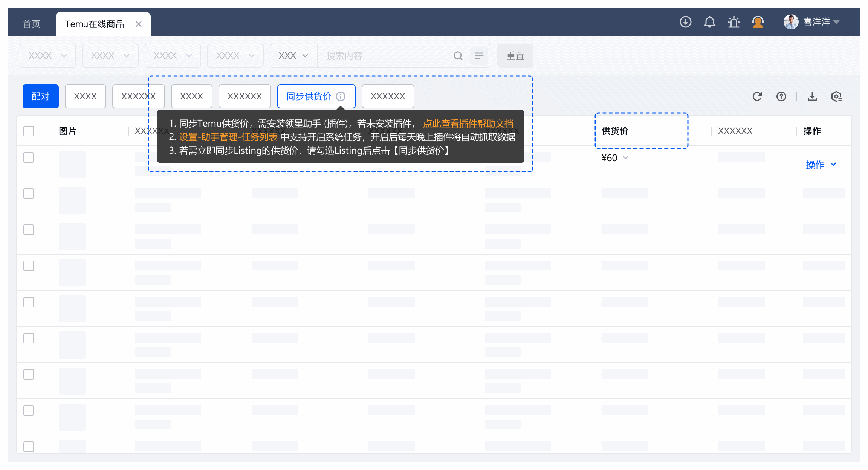Click the 重置 reset button
This screenshot has height=470, width=868.
515,56
